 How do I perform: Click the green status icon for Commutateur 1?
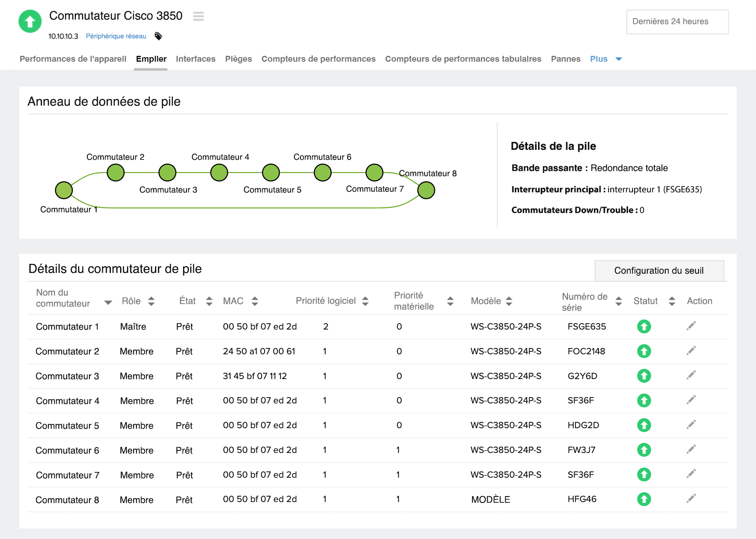coord(644,327)
